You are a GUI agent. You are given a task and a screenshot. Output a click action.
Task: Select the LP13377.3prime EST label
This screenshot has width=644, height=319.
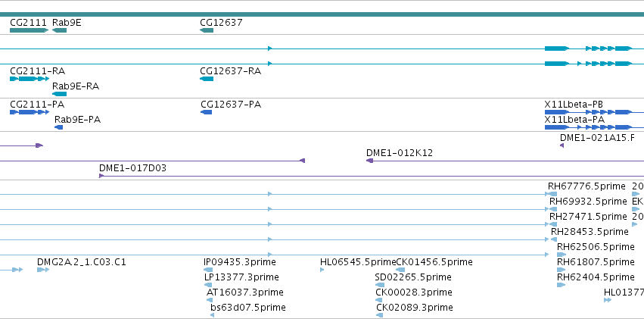(241, 277)
